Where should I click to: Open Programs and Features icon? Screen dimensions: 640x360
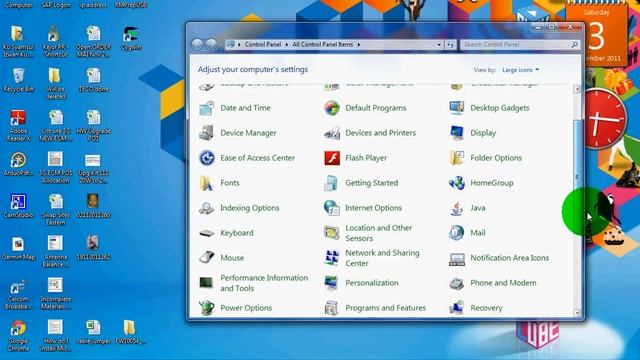pos(332,308)
